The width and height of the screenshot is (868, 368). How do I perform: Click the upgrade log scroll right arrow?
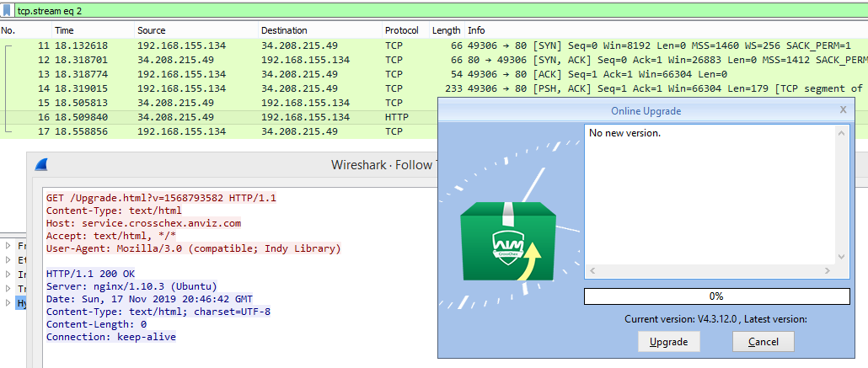(x=828, y=270)
